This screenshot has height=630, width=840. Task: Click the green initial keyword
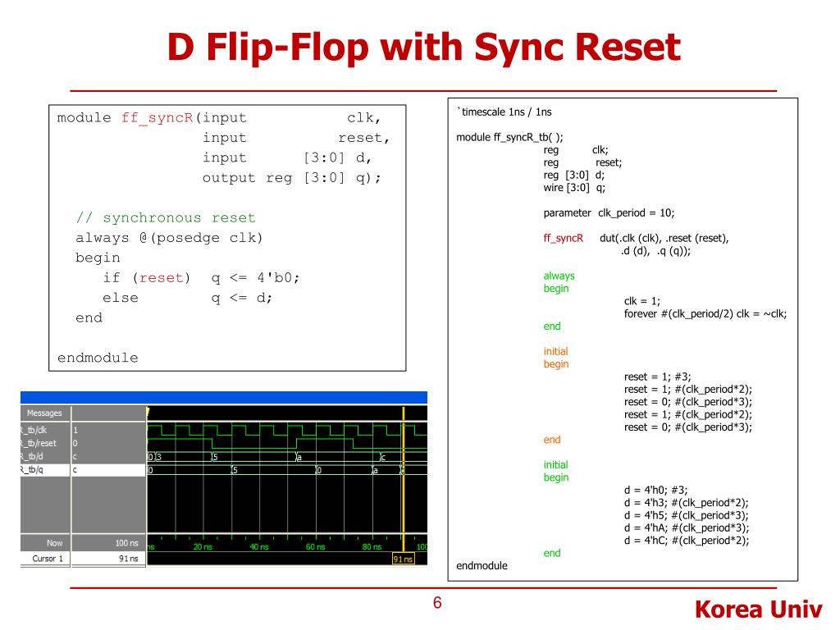(x=555, y=465)
